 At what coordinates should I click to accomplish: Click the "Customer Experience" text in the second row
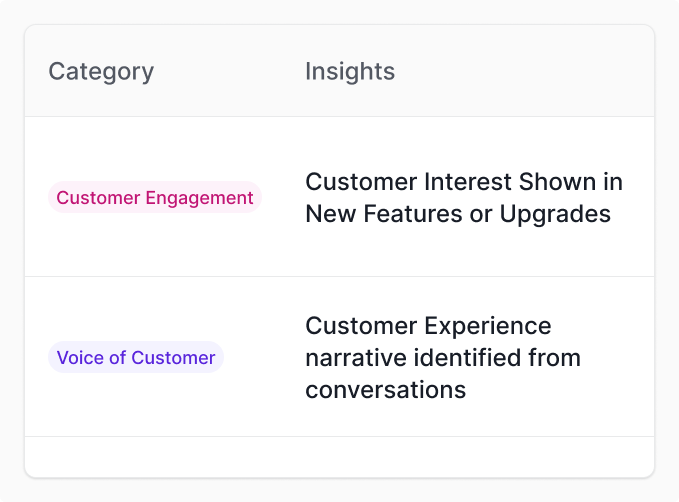[x=428, y=326]
